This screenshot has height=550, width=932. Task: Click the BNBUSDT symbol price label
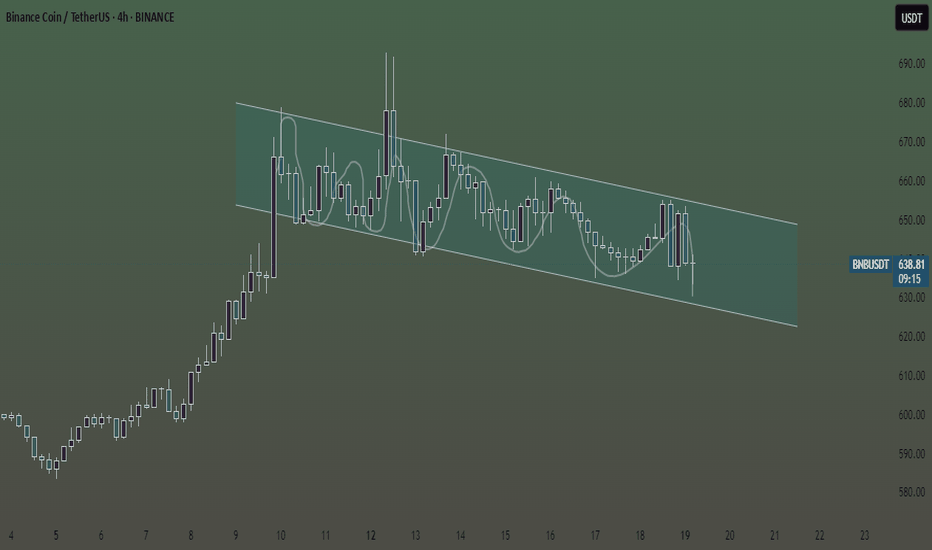tap(870, 265)
